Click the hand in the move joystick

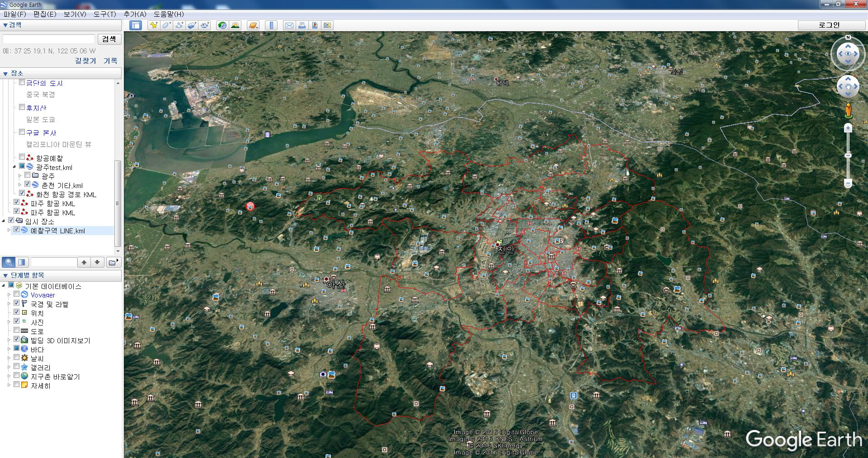tap(848, 86)
